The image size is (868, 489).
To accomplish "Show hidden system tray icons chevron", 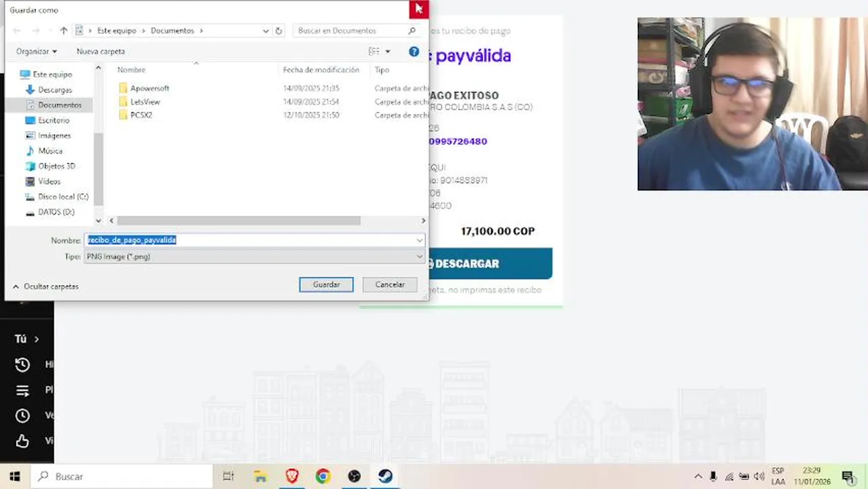I will 698,477.
